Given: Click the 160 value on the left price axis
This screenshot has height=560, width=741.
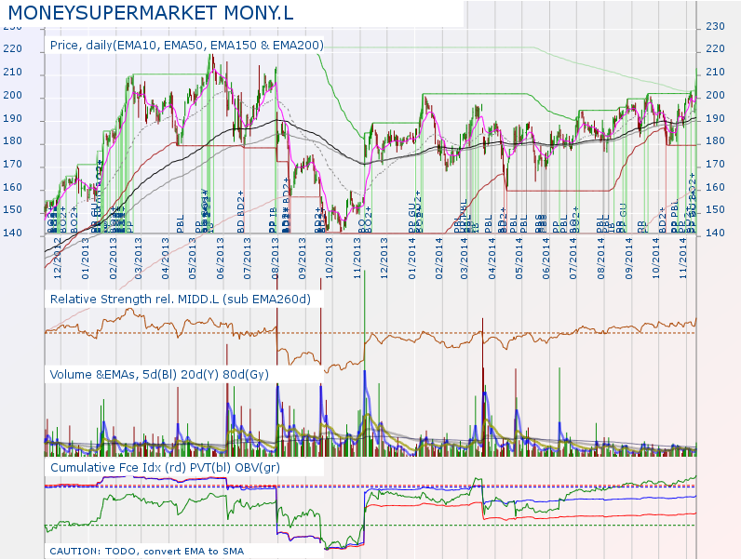Looking at the screenshot, I should click(x=13, y=188).
